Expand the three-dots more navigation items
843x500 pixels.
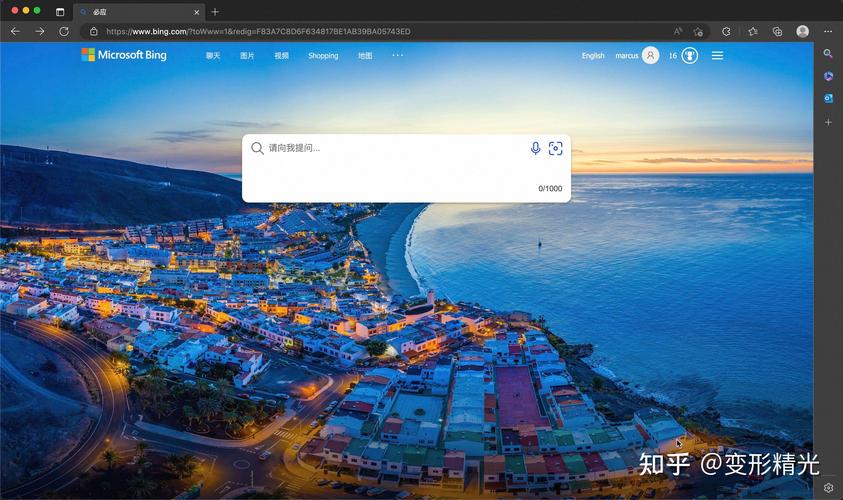coord(397,55)
